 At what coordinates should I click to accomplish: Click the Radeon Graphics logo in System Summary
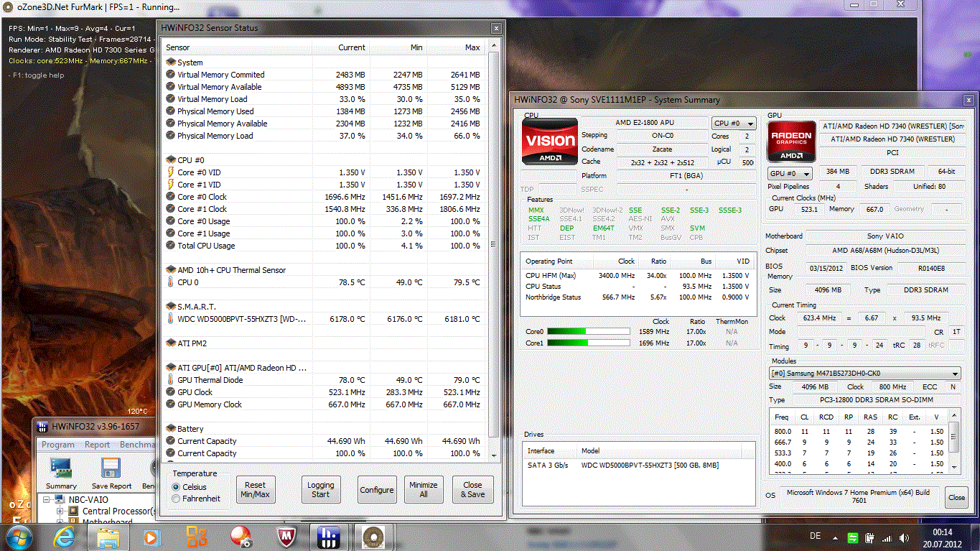click(791, 142)
